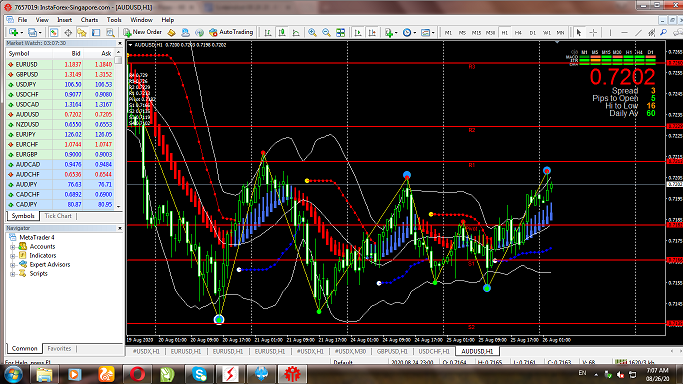Toggle the Market Watch window icon
683x384 pixels.
(x=54, y=33)
